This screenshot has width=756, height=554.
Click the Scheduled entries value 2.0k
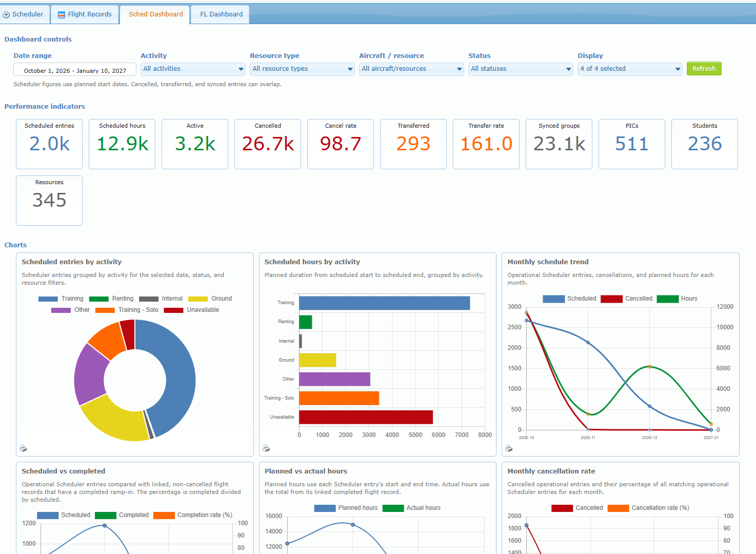pos(49,144)
